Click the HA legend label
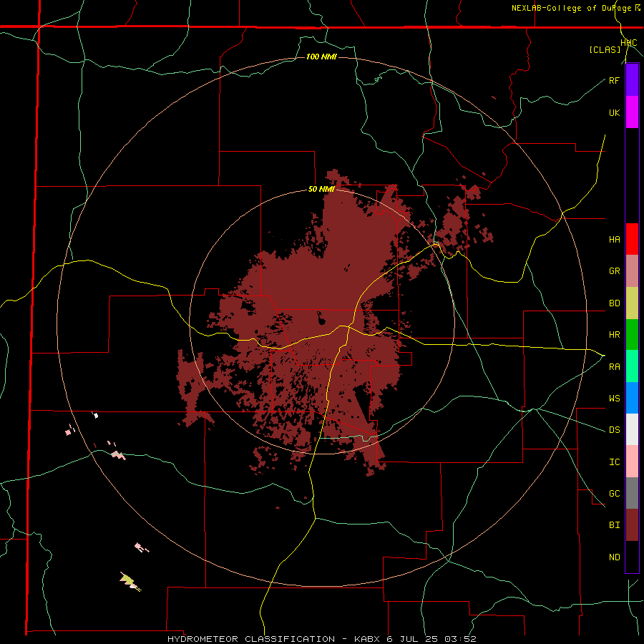Screen dimensions: 644x644 [614, 239]
